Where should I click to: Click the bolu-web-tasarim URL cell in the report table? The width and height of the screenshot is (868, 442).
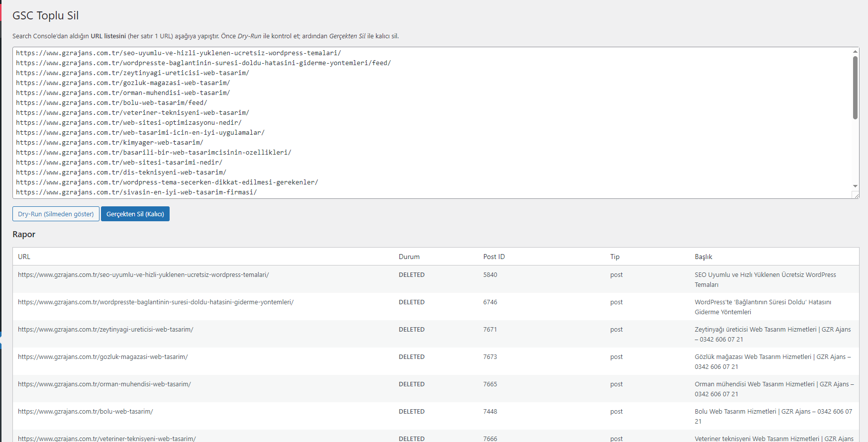pos(86,411)
